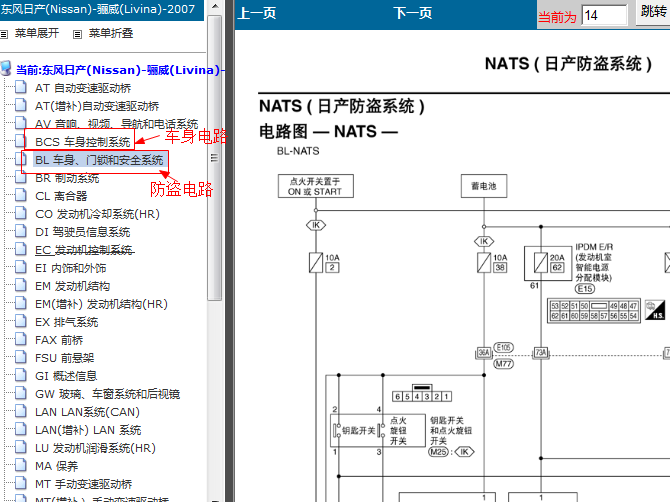
Task: Click the document icon for EM 发动机结构
Action: pos(21,285)
